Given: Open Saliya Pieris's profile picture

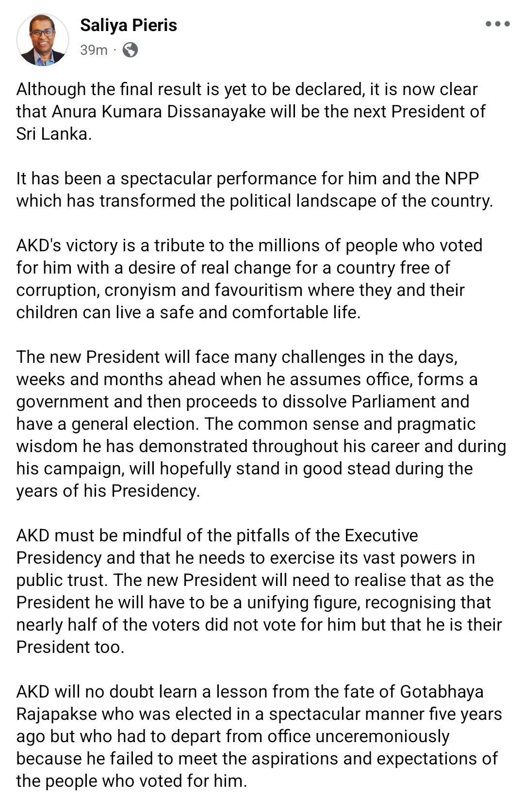Looking at the screenshot, I should 43,39.
